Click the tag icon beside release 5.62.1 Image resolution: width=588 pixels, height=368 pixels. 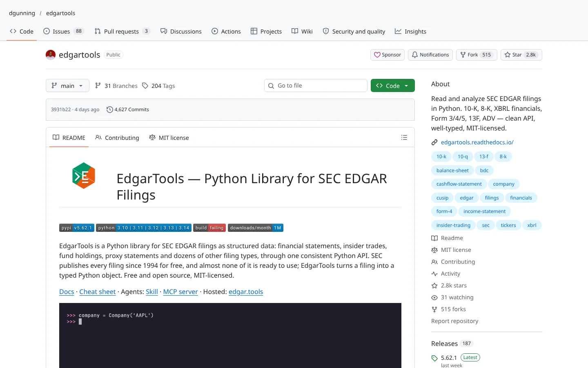click(434, 358)
